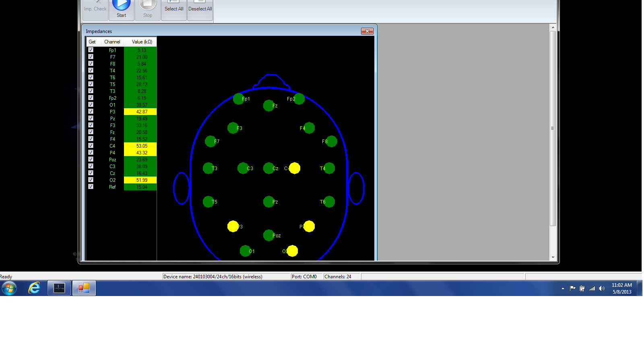Click the Value (kΩ) column header

[142, 42]
